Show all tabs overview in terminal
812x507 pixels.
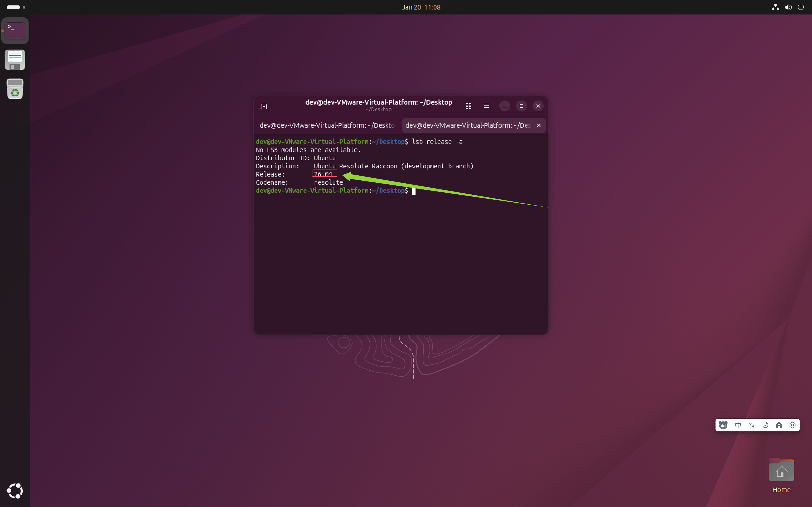tap(468, 106)
